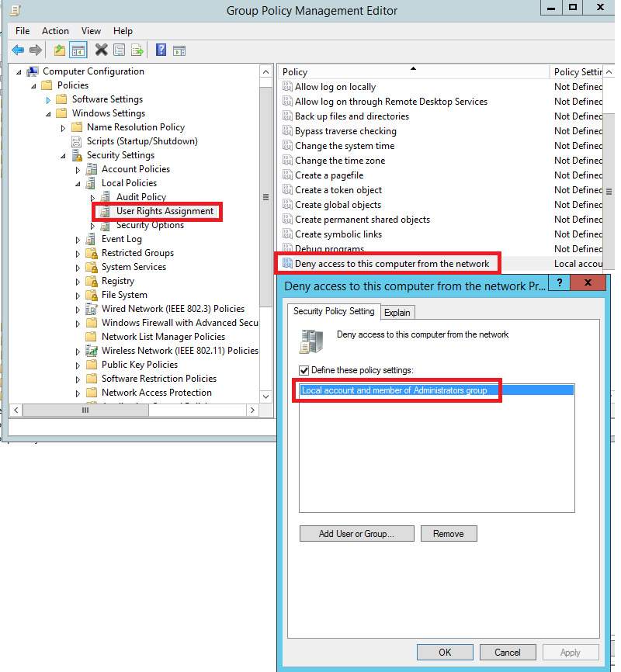Click the Remove button
Screen dimensions: 621x672
pyautogui.click(x=449, y=534)
